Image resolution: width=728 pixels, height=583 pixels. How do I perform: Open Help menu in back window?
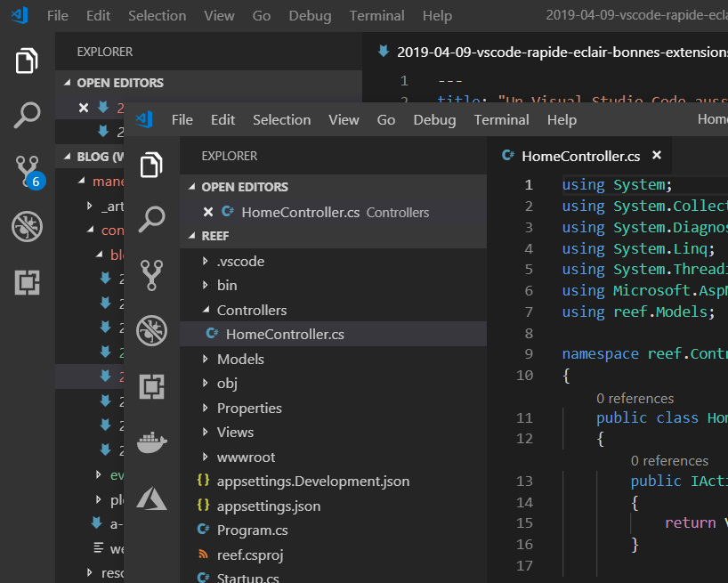[x=437, y=15]
